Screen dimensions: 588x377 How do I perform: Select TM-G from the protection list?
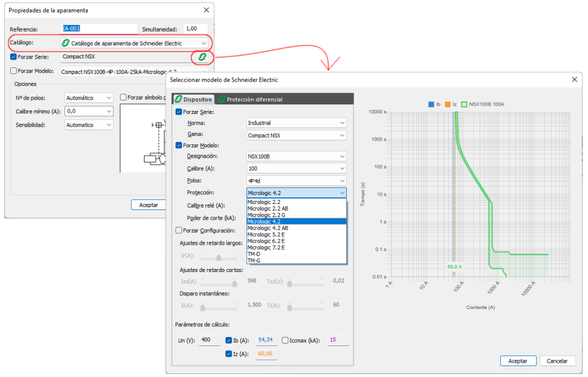coord(296,261)
